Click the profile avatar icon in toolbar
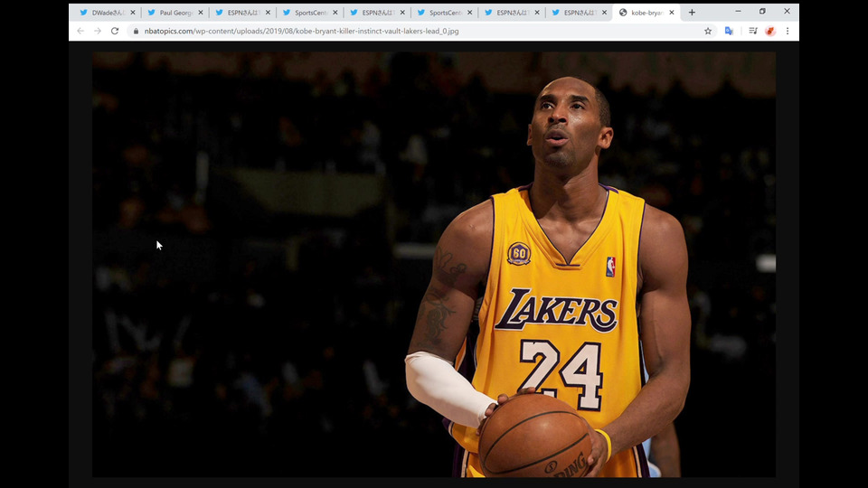 770,31
